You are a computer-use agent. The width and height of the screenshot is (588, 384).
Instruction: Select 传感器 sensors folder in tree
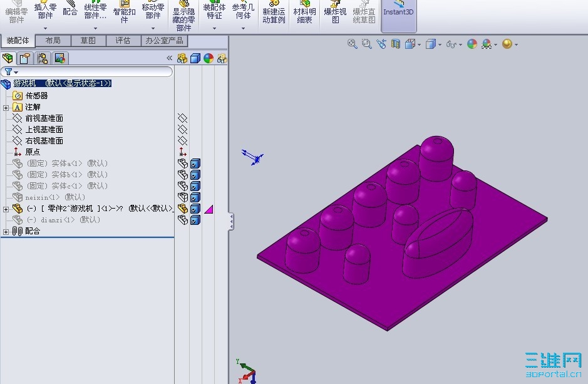click(x=36, y=96)
